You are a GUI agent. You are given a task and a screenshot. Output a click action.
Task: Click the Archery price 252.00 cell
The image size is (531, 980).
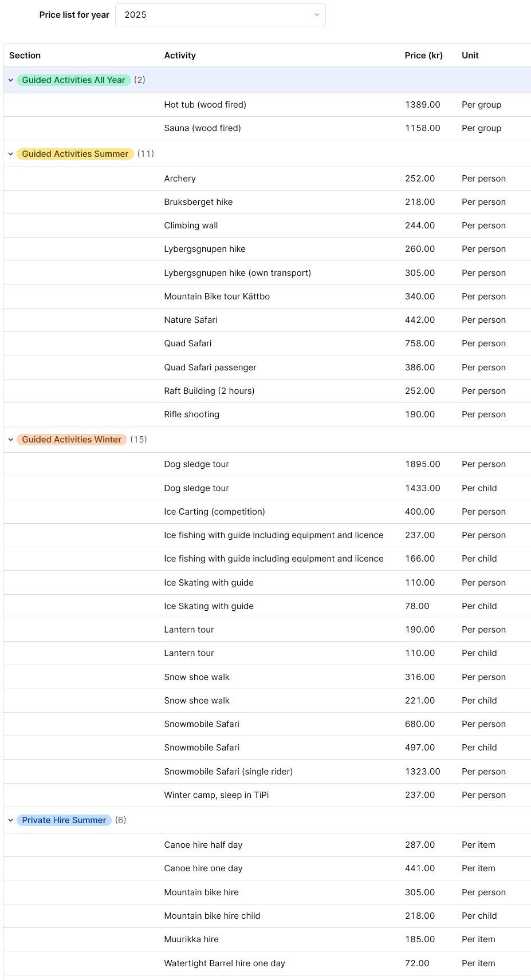[420, 179]
